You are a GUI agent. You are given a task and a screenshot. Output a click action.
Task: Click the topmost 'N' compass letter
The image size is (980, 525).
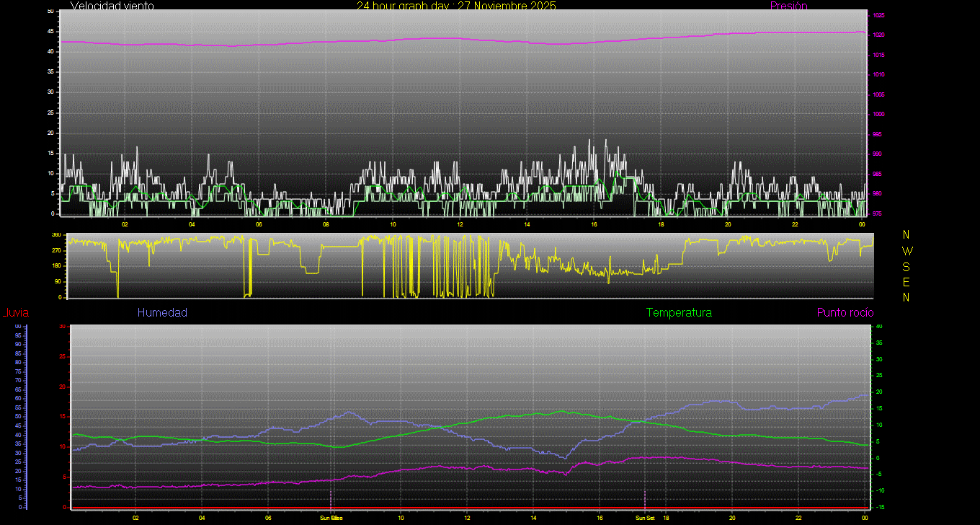pos(906,235)
